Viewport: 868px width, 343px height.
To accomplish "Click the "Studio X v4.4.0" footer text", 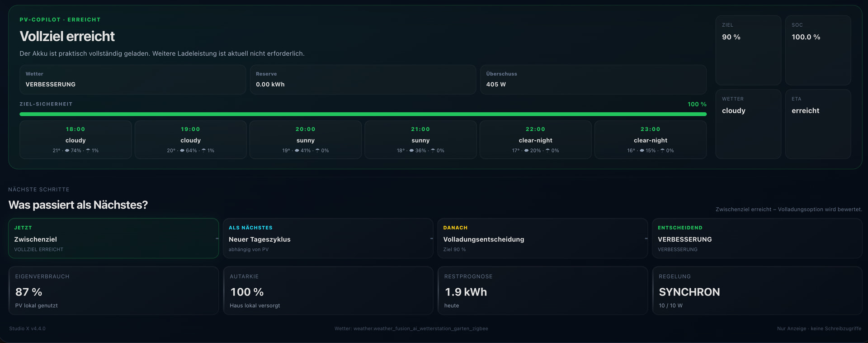I will pyautogui.click(x=27, y=329).
